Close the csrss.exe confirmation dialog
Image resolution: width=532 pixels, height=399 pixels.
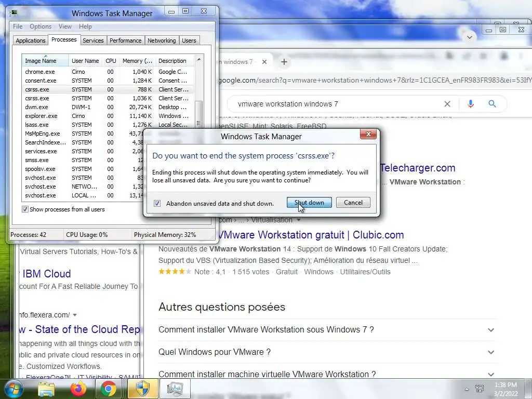(368, 135)
